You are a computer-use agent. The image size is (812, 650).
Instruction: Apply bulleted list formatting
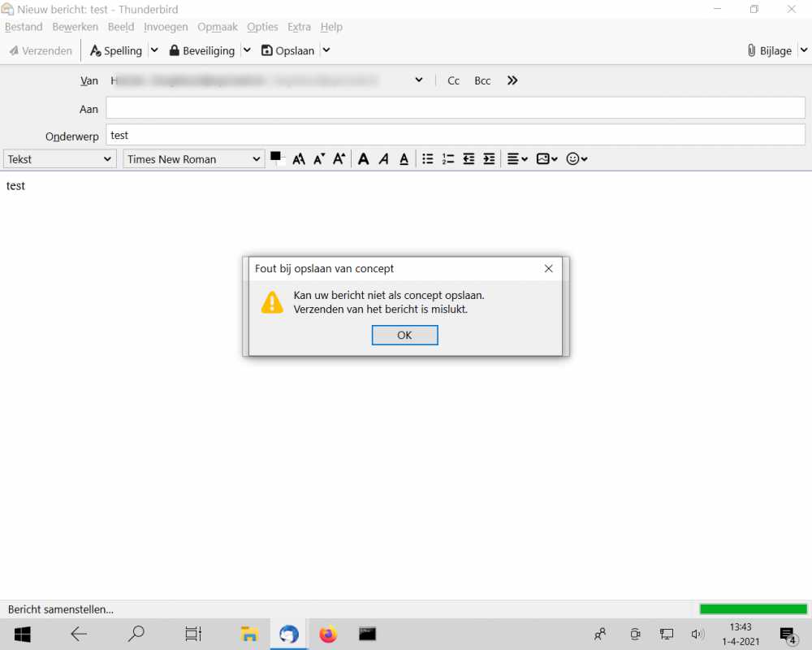click(428, 159)
